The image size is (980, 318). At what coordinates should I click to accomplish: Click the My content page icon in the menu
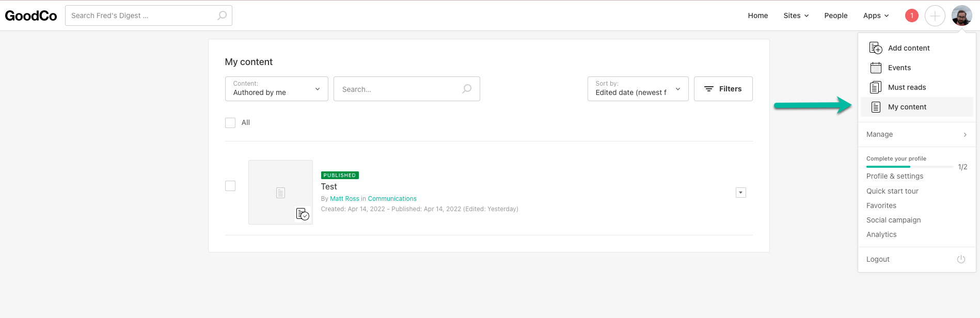876,107
